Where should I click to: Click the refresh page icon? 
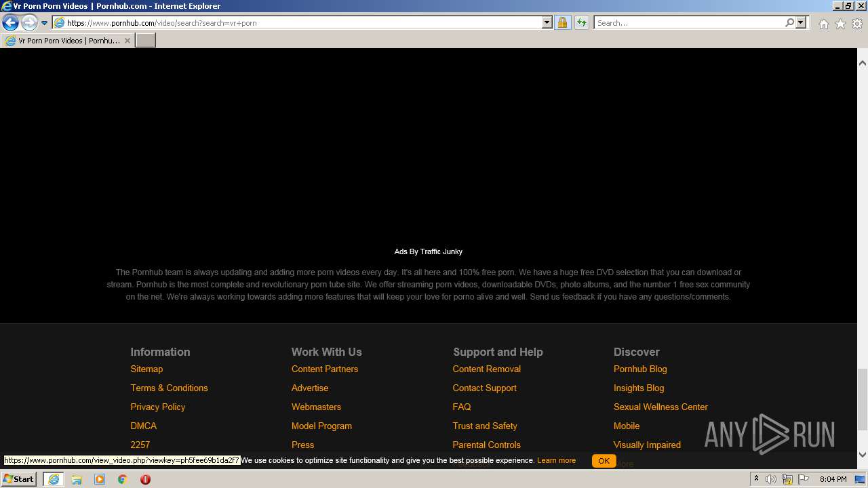point(582,22)
